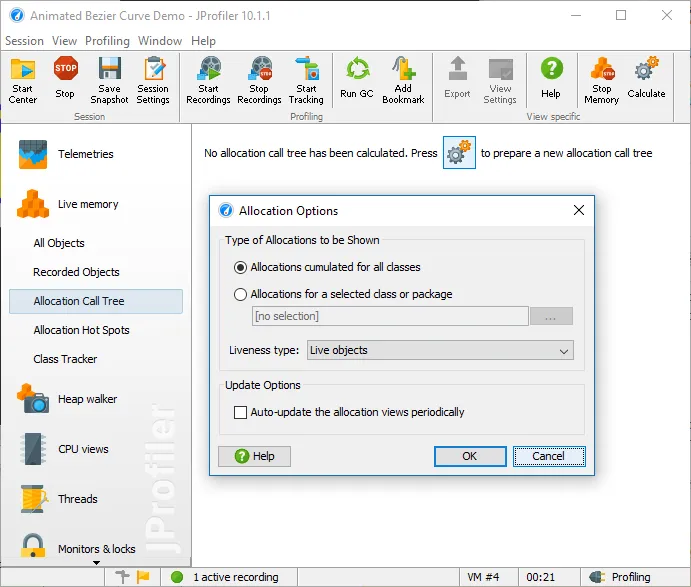Select All Objects view
Screen dimensions: 691x587
59,243
